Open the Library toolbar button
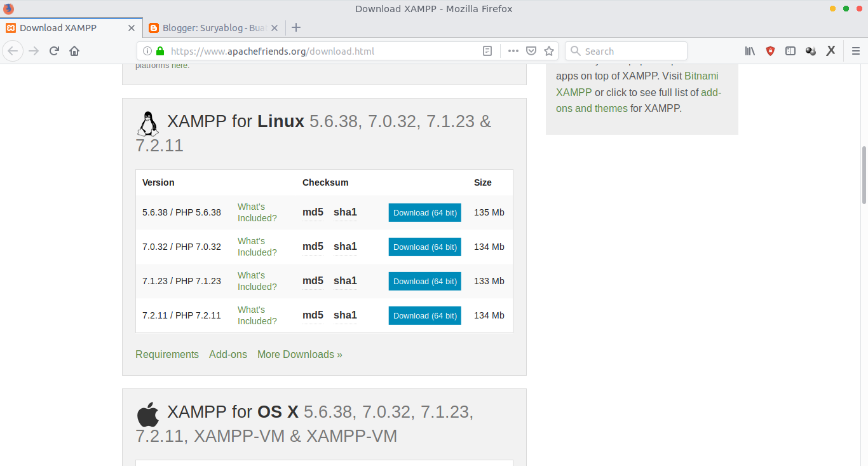Image resolution: width=868 pixels, height=466 pixels. pyautogui.click(x=750, y=51)
